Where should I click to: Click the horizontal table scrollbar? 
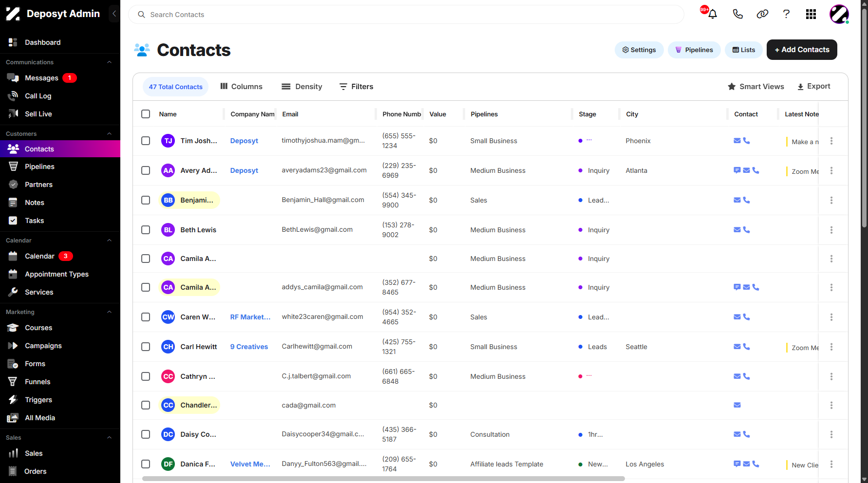(383, 479)
